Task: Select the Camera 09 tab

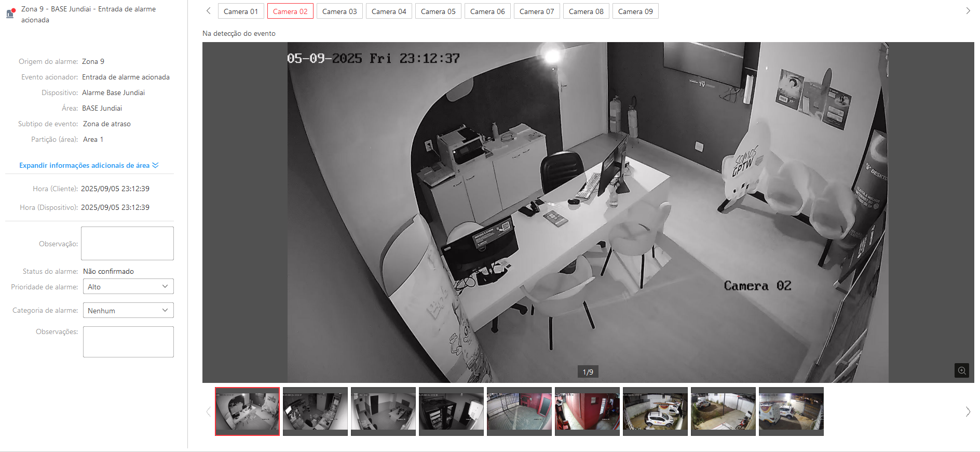Action: [x=635, y=11]
